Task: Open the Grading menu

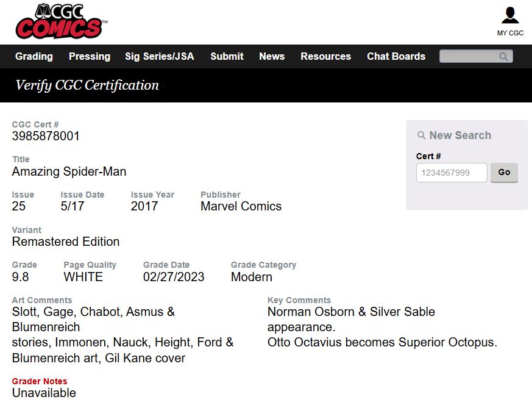Action: [x=34, y=56]
